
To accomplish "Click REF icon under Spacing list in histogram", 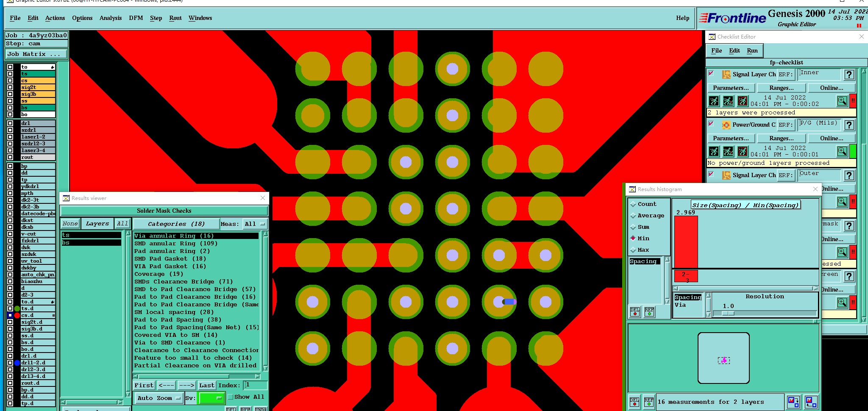I will (649, 312).
